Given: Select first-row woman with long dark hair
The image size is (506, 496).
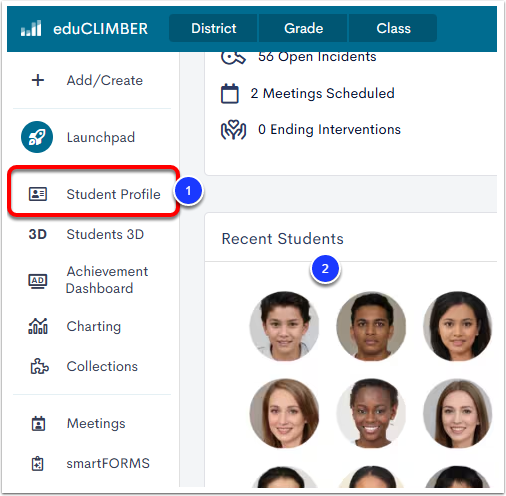Looking at the screenshot, I should [x=458, y=326].
